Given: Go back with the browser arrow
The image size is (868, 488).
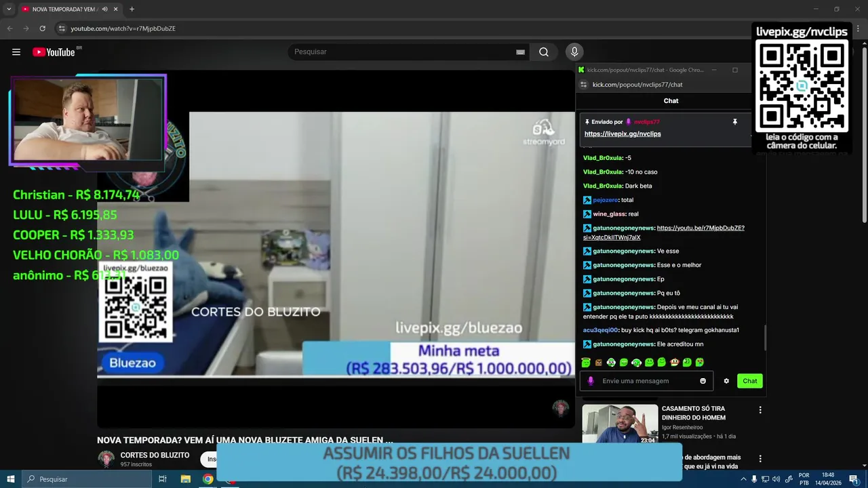Looking at the screenshot, I should [x=9, y=28].
